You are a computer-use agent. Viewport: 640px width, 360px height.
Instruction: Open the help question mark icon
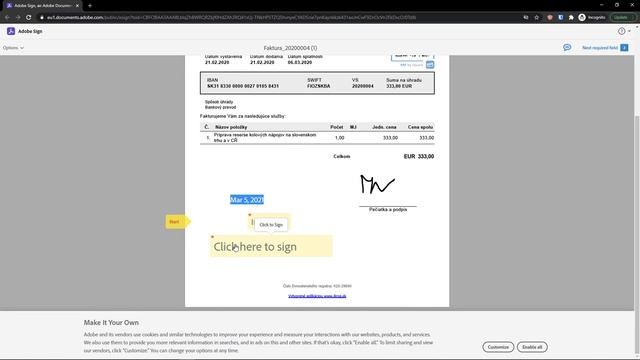click(x=621, y=31)
